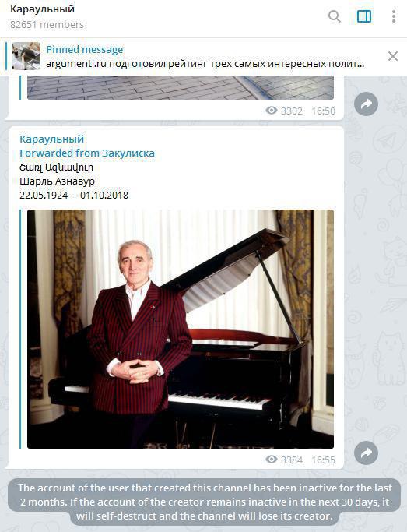Open the channel title Караульный header

coord(42,9)
